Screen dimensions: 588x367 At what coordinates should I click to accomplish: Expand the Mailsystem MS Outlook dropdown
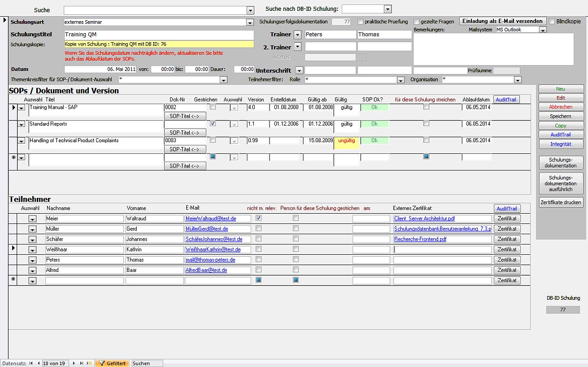pos(542,30)
